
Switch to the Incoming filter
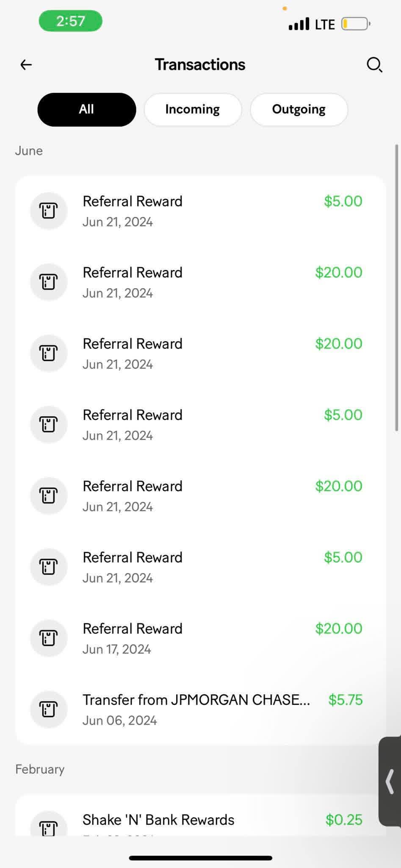(x=193, y=109)
